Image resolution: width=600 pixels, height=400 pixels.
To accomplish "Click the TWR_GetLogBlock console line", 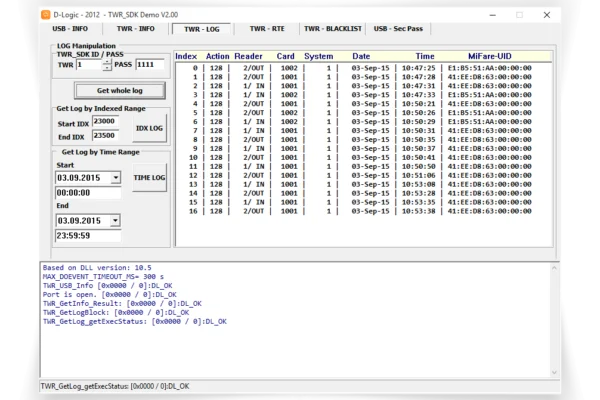I will pyautogui.click(x=116, y=312).
